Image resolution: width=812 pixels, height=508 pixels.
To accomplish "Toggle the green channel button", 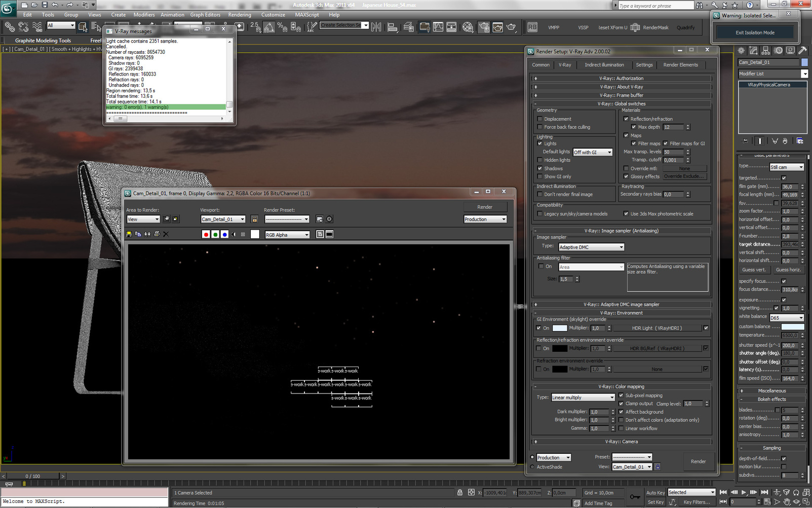I will pos(215,234).
